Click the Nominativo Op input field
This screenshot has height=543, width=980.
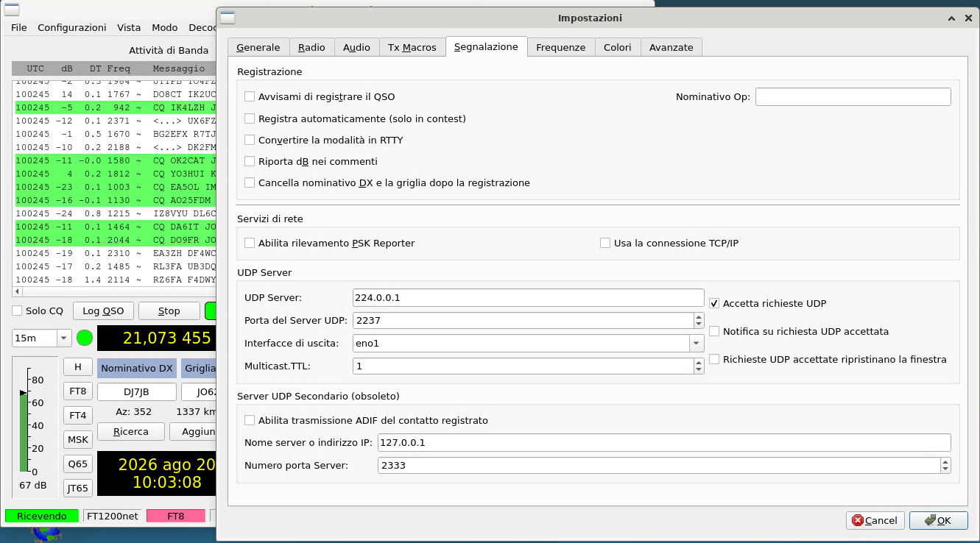853,96
